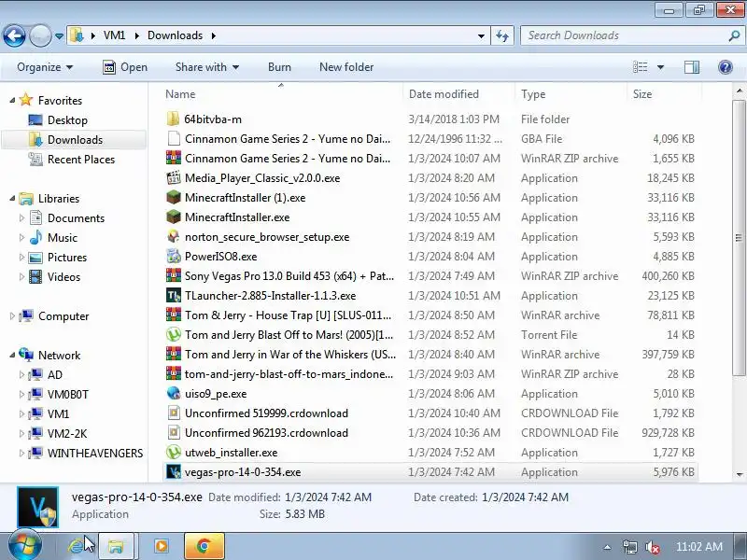Image resolution: width=747 pixels, height=560 pixels.
Task: Expand the Music library node
Action: click(21, 238)
